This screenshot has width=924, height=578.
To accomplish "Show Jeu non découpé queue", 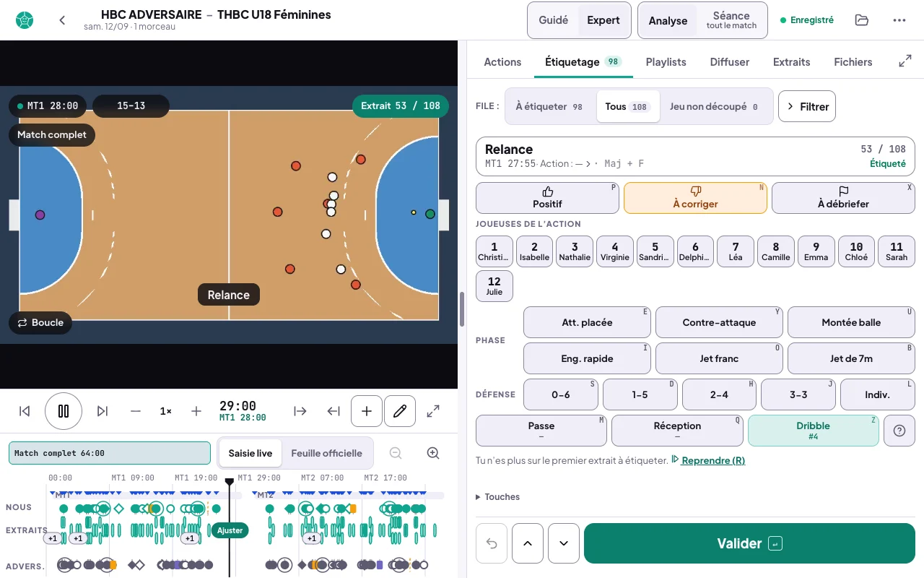I will (716, 106).
